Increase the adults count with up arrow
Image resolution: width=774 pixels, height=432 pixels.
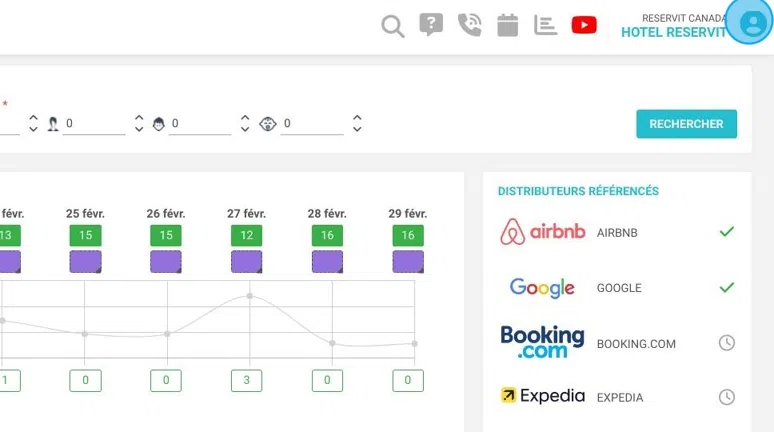pos(139,118)
